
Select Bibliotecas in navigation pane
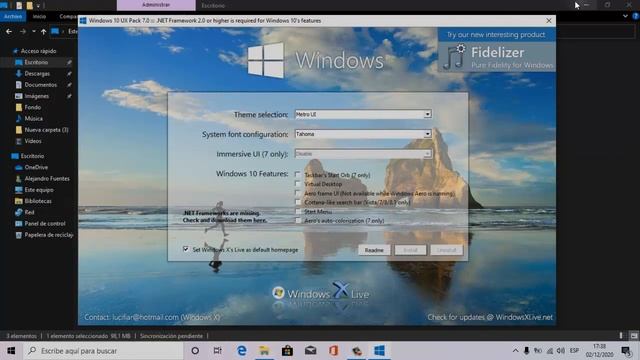click(x=38, y=201)
